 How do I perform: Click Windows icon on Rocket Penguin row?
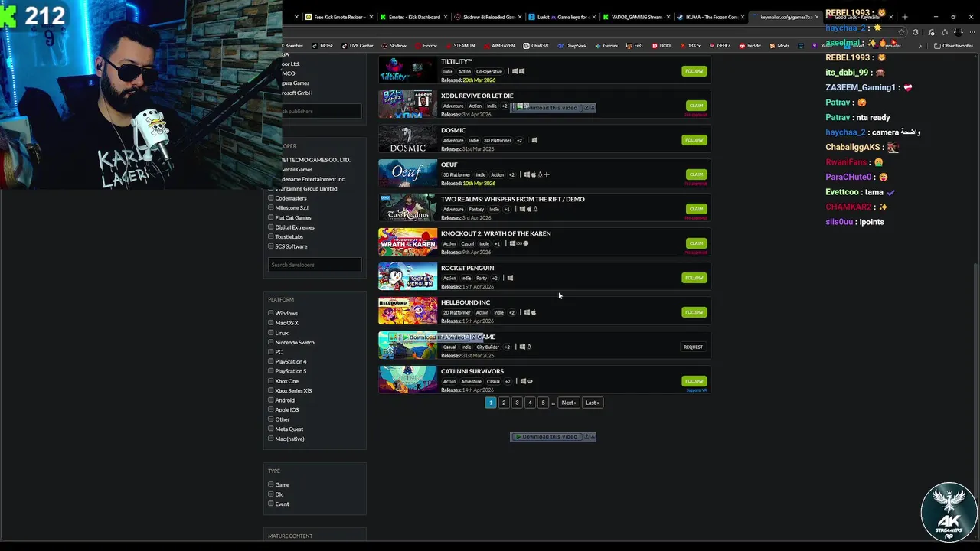[510, 278]
